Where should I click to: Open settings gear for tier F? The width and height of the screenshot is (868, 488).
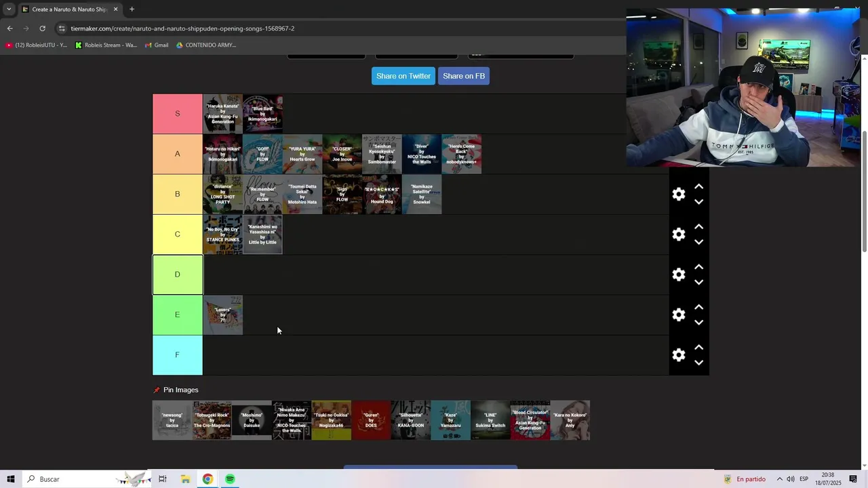[x=679, y=355]
